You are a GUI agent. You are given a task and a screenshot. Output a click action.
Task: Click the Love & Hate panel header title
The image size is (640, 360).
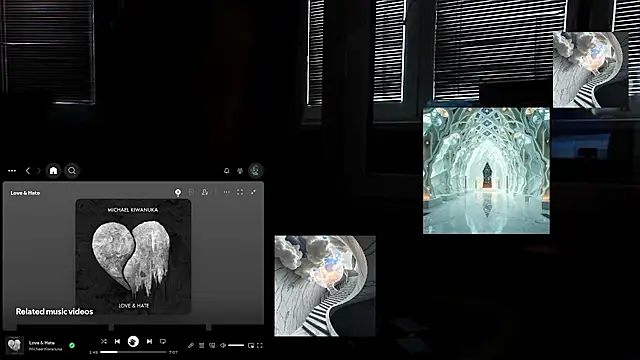25,193
